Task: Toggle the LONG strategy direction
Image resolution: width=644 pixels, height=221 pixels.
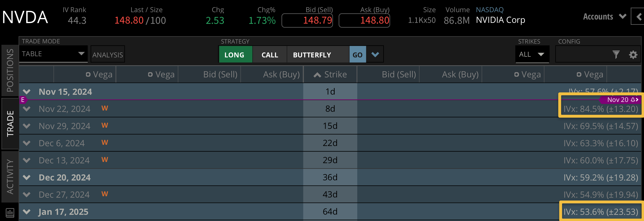Action: 234,55
